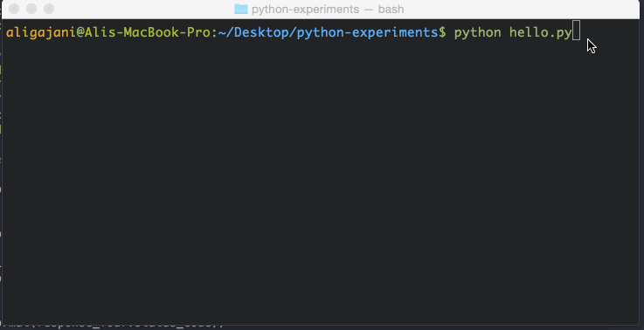Viewport: 644px width, 330px height.
Task: Click the username 'aligajani' in the prompt
Action: (41, 32)
